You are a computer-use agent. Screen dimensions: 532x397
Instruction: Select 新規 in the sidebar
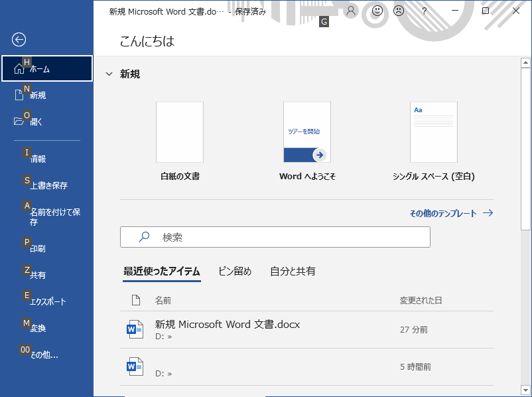[x=47, y=95]
